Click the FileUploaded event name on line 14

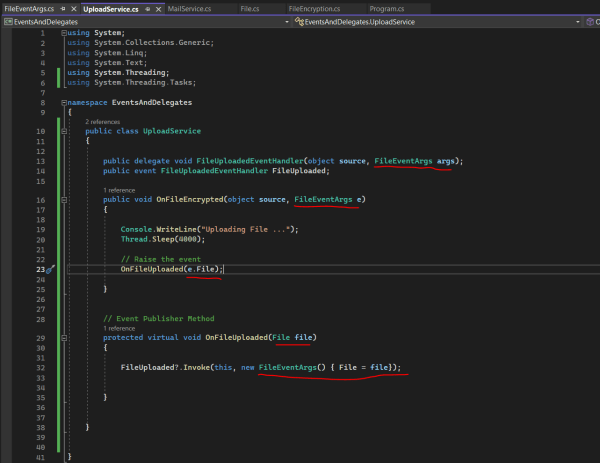click(299, 171)
